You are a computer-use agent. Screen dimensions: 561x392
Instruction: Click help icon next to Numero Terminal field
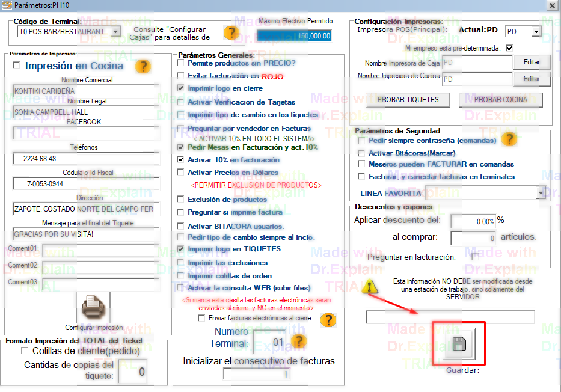coord(299,342)
